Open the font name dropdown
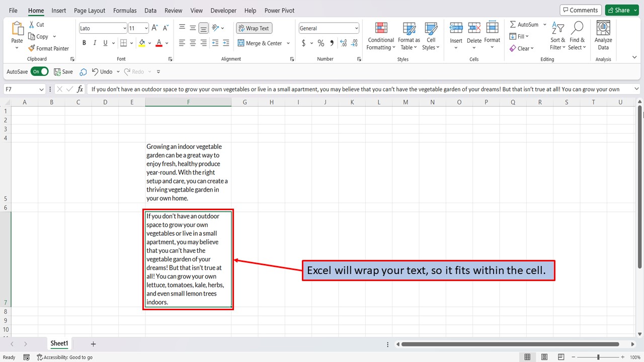Screen dimensions: 644x362 coord(124,28)
